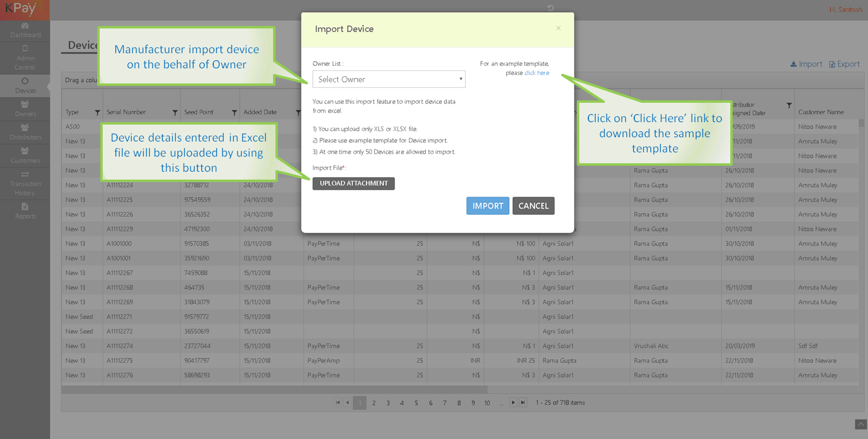868x439 pixels.
Task: Open the Dashboard sidebar icon
Action: [25, 30]
